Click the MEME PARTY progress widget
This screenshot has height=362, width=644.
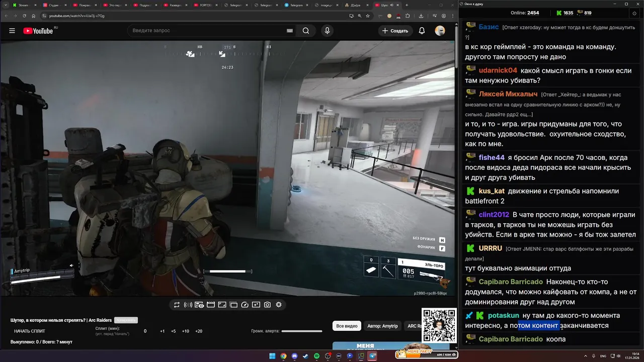[x=426, y=354]
